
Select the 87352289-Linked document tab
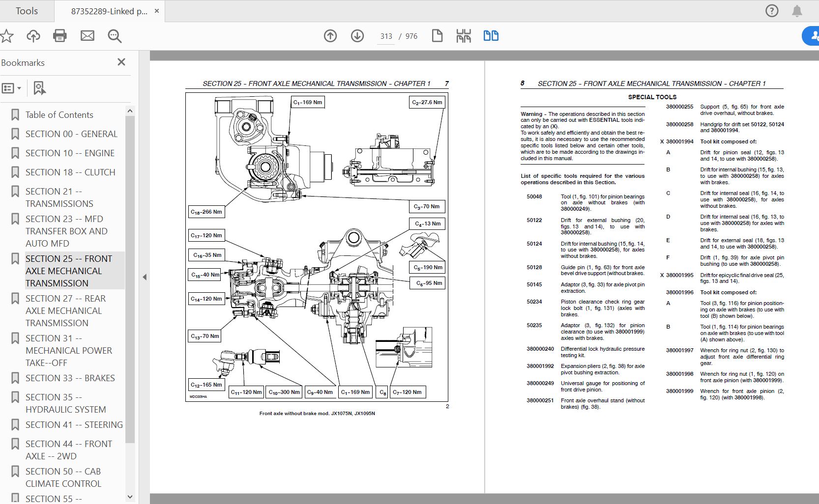109,11
